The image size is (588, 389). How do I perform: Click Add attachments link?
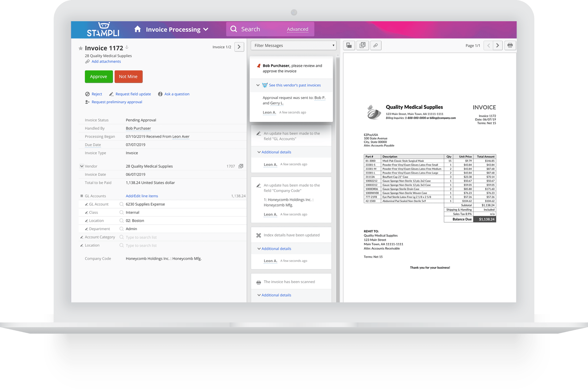(106, 61)
